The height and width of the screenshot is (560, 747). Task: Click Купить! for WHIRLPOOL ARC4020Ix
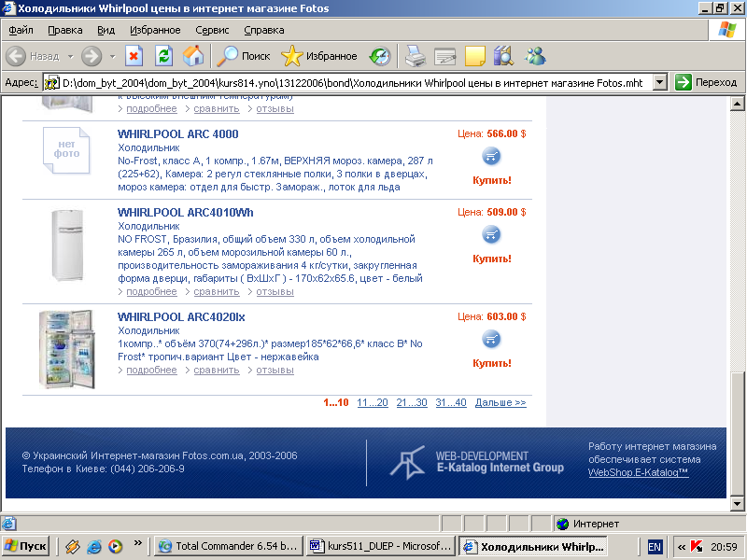[x=492, y=363]
